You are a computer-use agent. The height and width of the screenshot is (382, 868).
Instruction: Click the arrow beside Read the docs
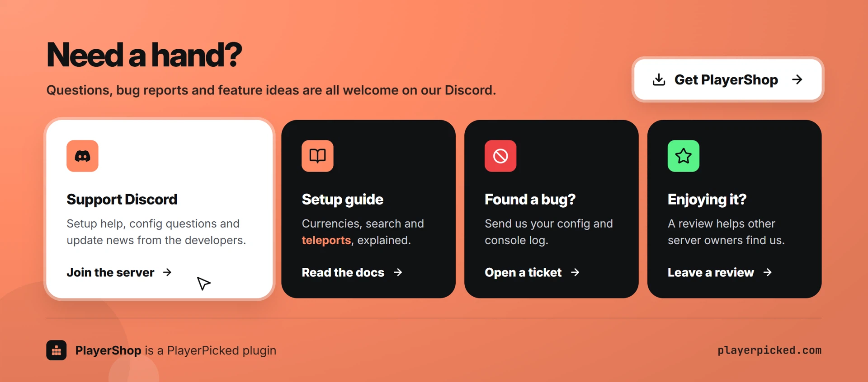pyautogui.click(x=398, y=272)
